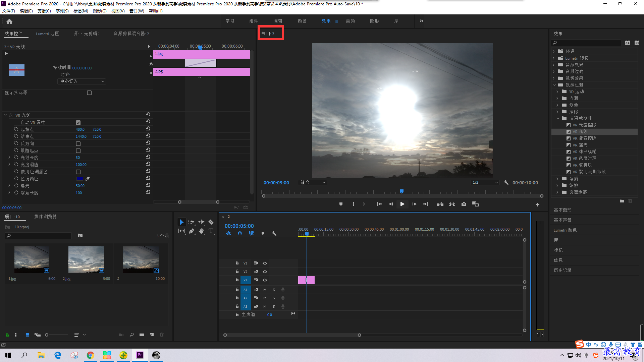Toggle lock on track V1
The height and width of the screenshot is (362, 644).
pos(237,280)
